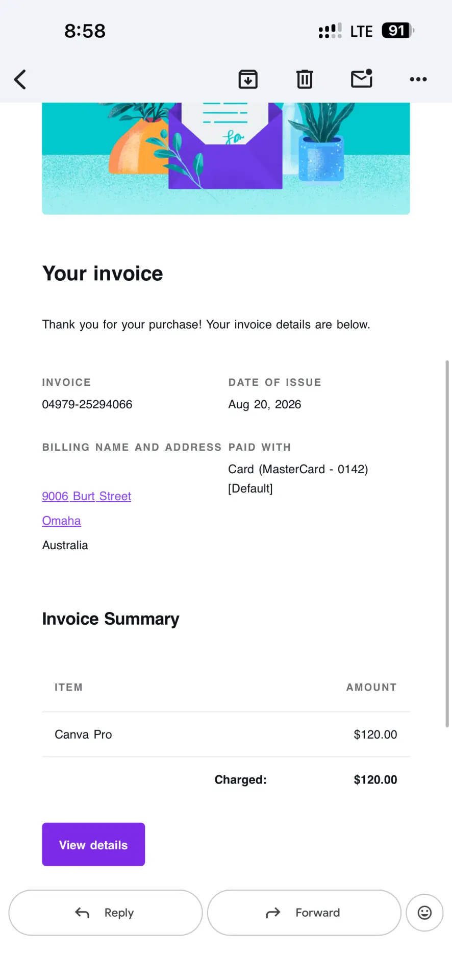Image resolution: width=452 pixels, height=980 pixels.
Task: Tap the battery indicator in status bar
Action: (398, 31)
